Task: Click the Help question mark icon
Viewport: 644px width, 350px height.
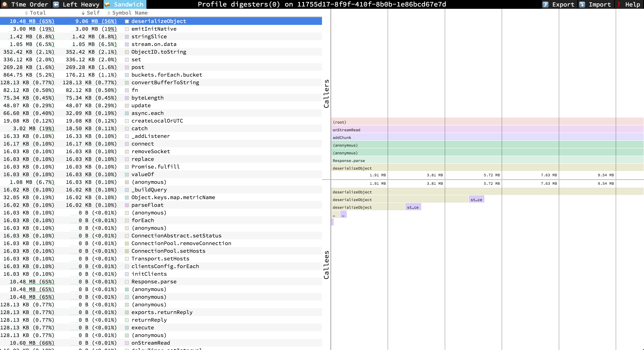Action: tap(619, 4)
